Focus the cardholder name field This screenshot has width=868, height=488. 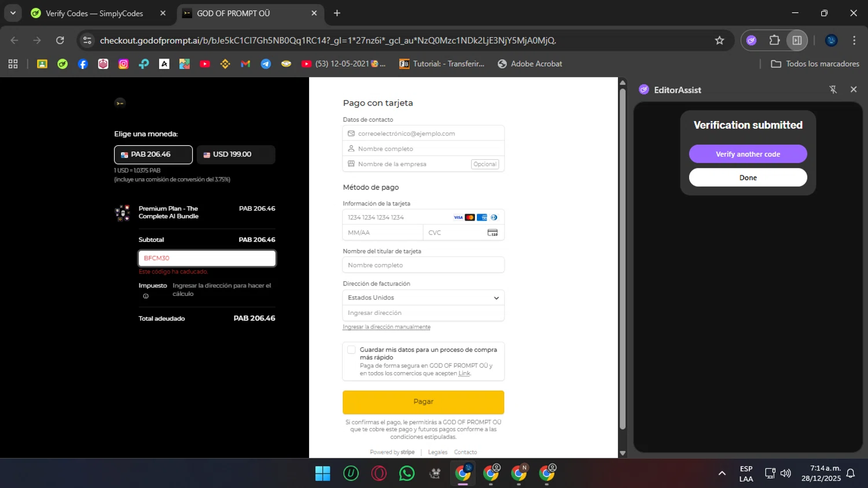pos(424,265)
